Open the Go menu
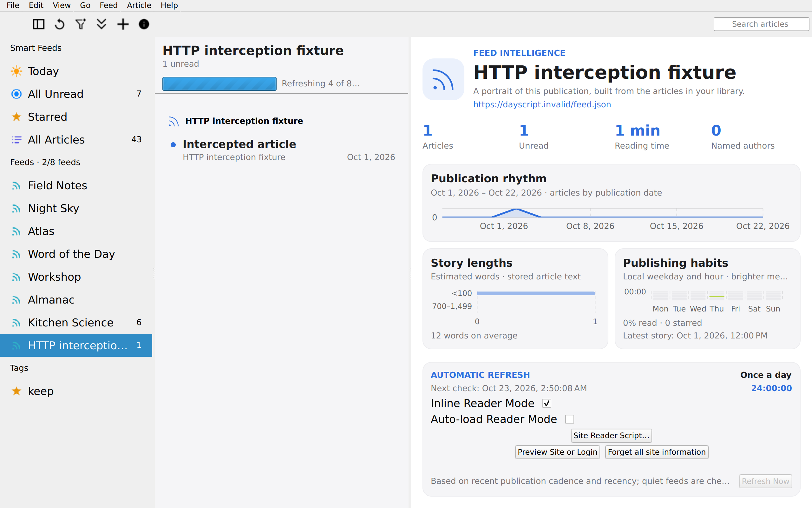 [85, 5]
